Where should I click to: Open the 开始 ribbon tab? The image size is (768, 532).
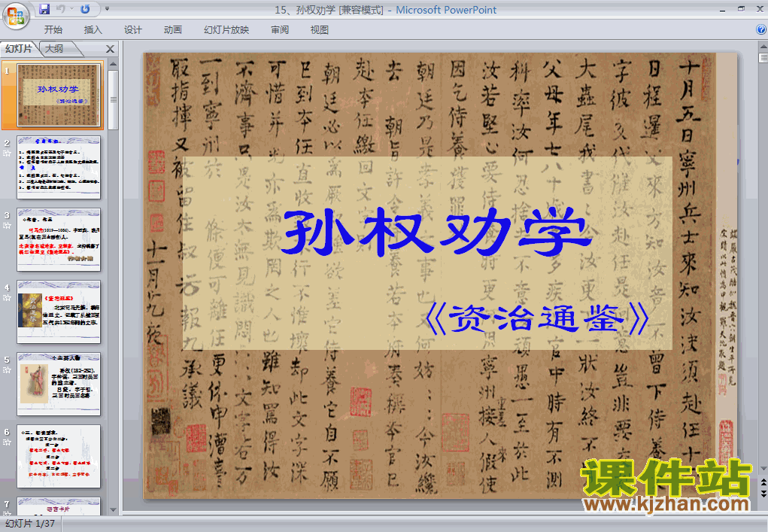tap(53, 30)
